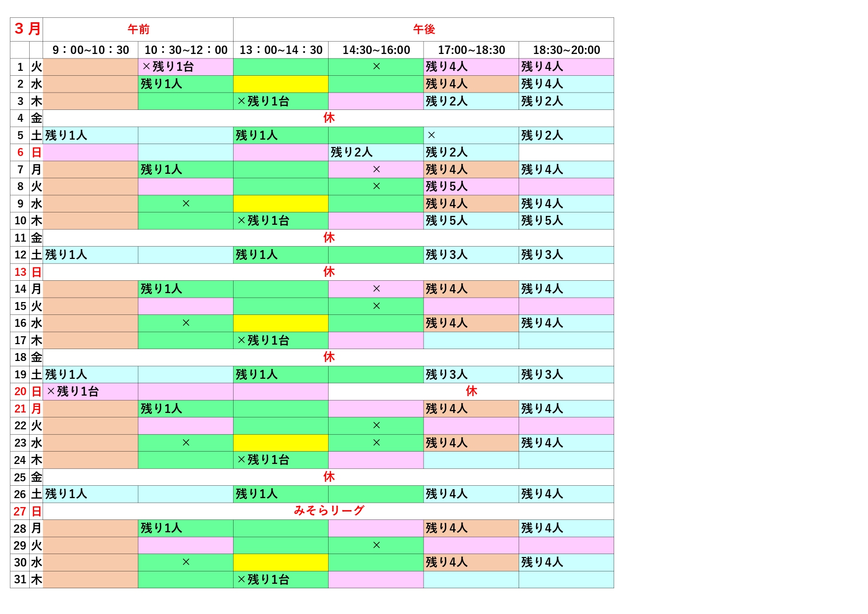Click 17:00 "残り5人" in the 10 木 row
Image resolution: width=868 pixels, height=614 pixels.
click(446, 221)
